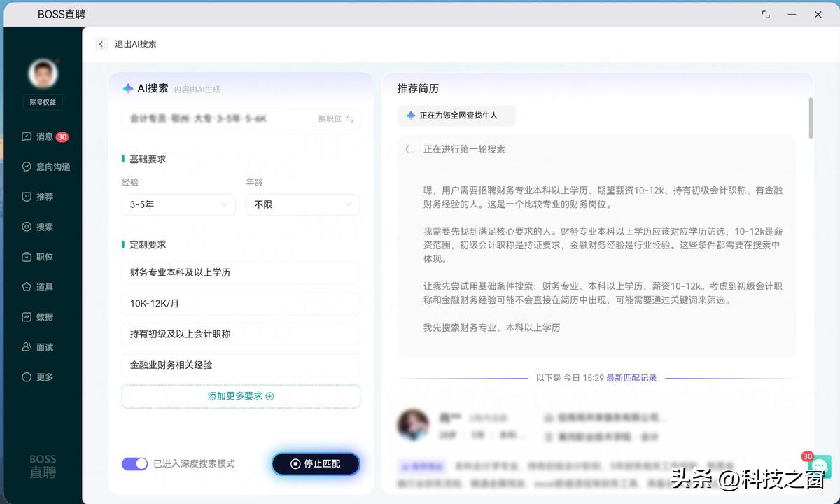Click the plus icon in 添加更多要求

tap(270, 396)
